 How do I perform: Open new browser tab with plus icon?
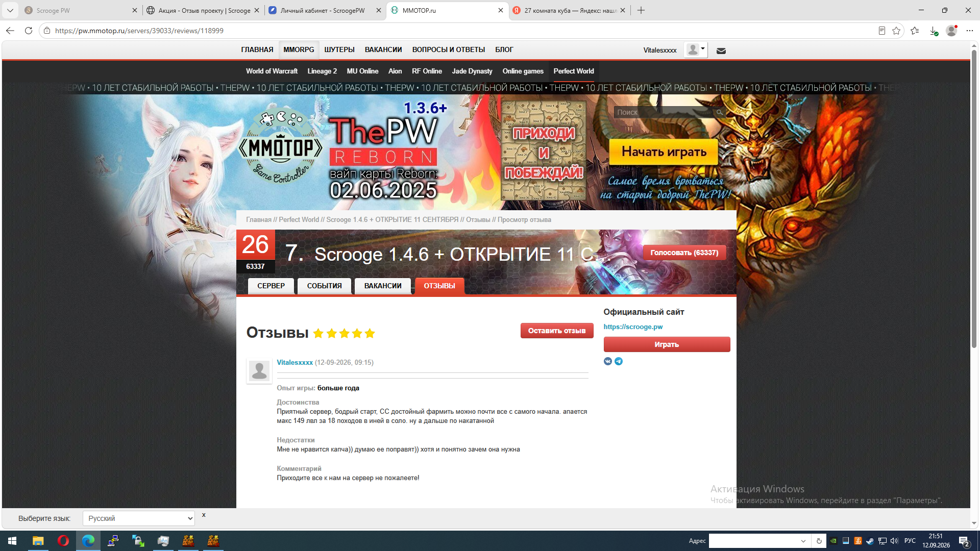[x=641, y=10]
